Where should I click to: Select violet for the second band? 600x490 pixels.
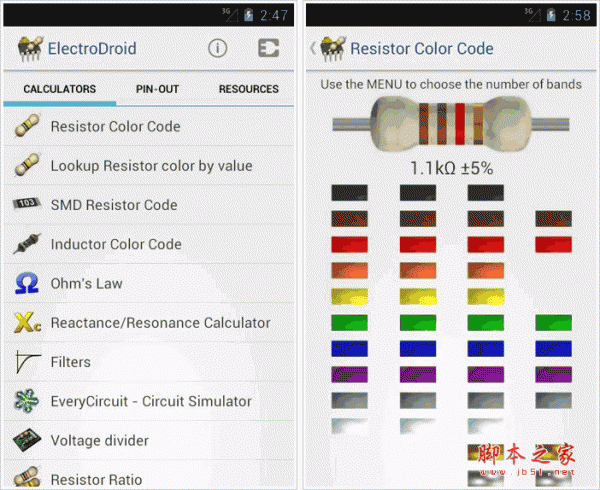(x=418, y=374)
